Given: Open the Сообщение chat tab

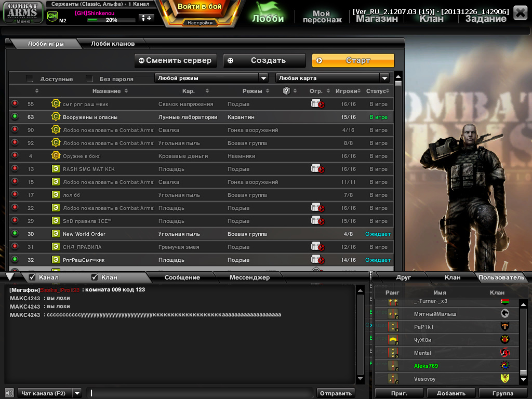Looking at the screenshot, I should pyautogui.click(x=182, y=277).
